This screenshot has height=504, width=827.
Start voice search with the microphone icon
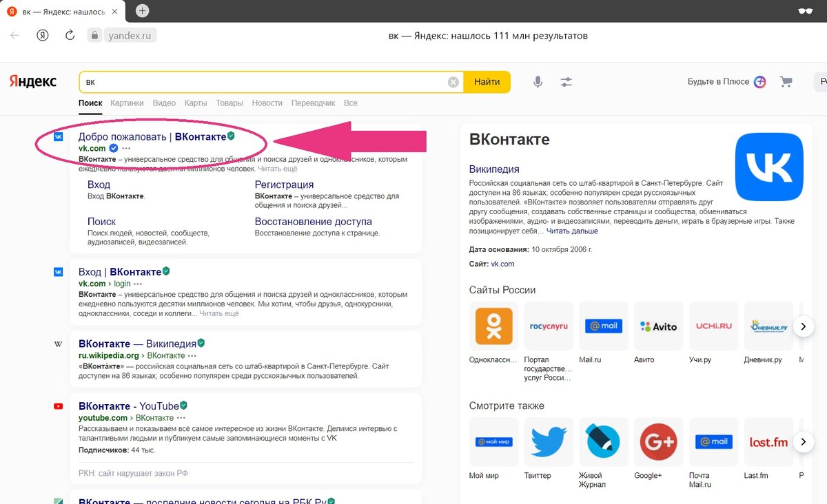tap(538, 82)
